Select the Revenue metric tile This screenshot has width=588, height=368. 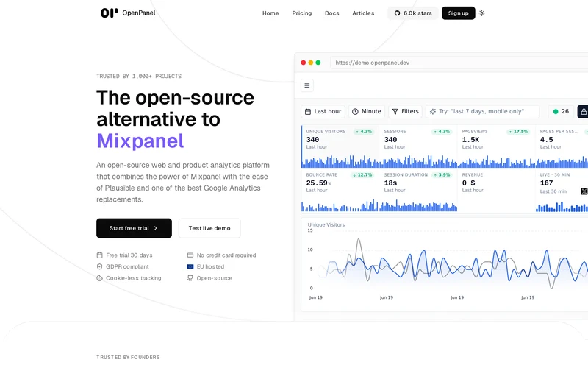pyautogui.click(x=496, y=191)
